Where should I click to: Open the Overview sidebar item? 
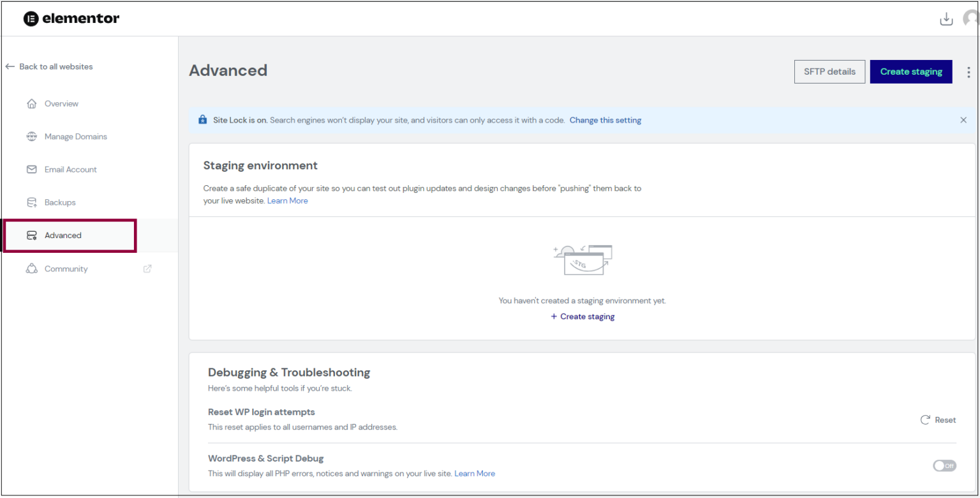coord(61,103)
